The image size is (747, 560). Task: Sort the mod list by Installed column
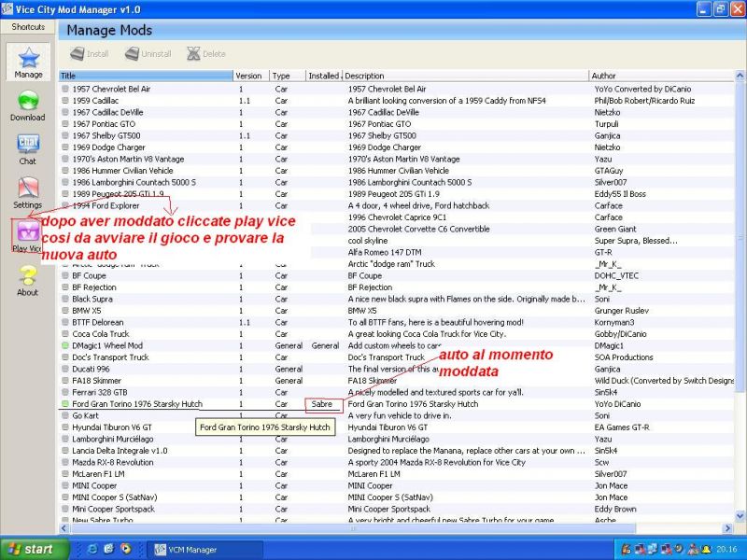(x=323, y=76)
